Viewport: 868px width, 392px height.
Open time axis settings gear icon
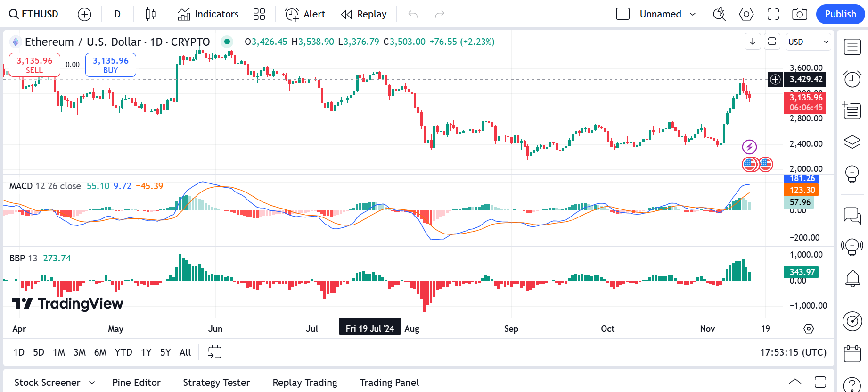click(x=809, y=329)
